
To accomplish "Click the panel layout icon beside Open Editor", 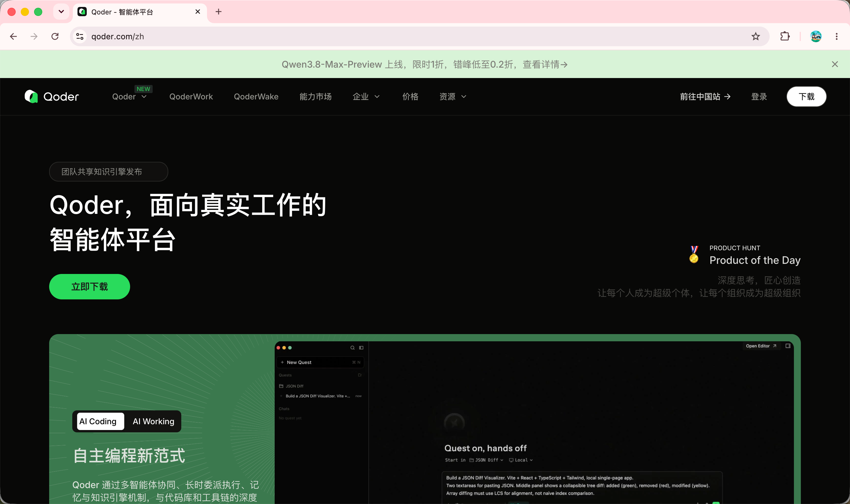I will 788,346.
